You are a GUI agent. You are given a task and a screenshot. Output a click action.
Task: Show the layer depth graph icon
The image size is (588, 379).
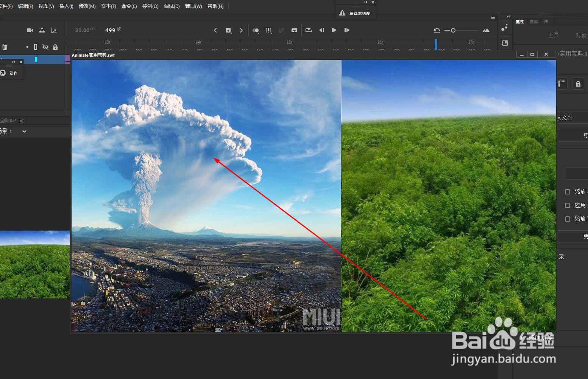pyautogui.click(x=54, y=30)
